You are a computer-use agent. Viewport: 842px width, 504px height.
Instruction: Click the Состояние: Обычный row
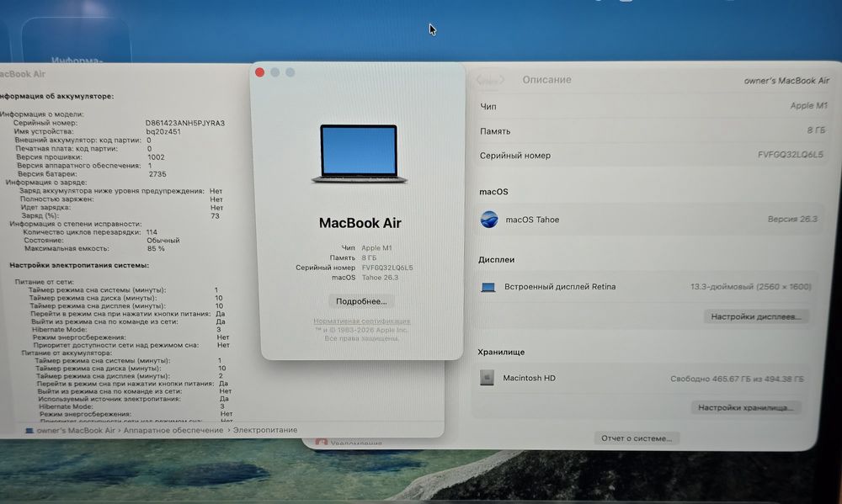102,241
